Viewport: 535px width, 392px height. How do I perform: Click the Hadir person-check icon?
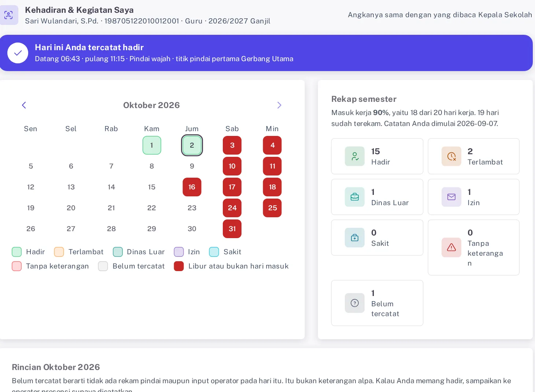click(x=354, y=156)
